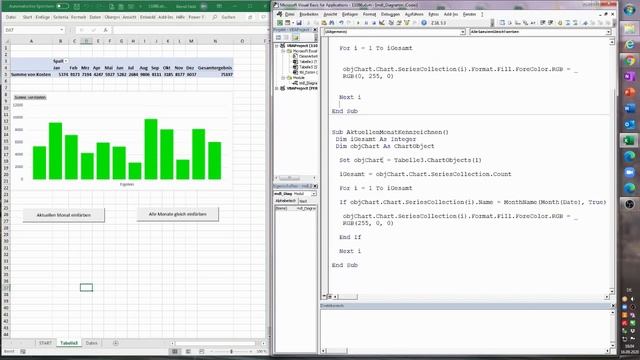Click the Break pause icon in VBA toolbar
The width and height of the screenshot is (640, 360).
click(366, 23)
